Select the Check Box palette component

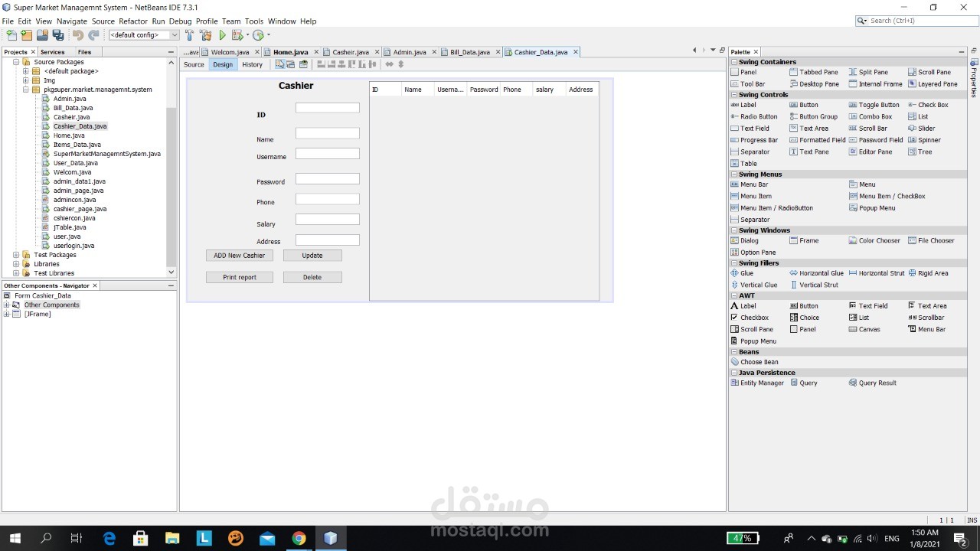[928, 105]
